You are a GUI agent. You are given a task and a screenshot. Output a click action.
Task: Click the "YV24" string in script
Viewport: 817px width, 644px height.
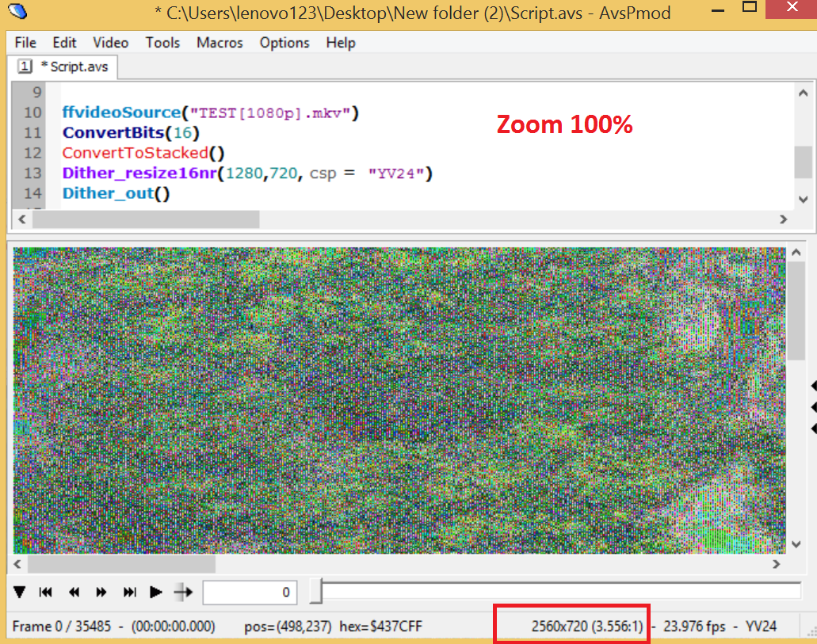[x=395, y=173]
